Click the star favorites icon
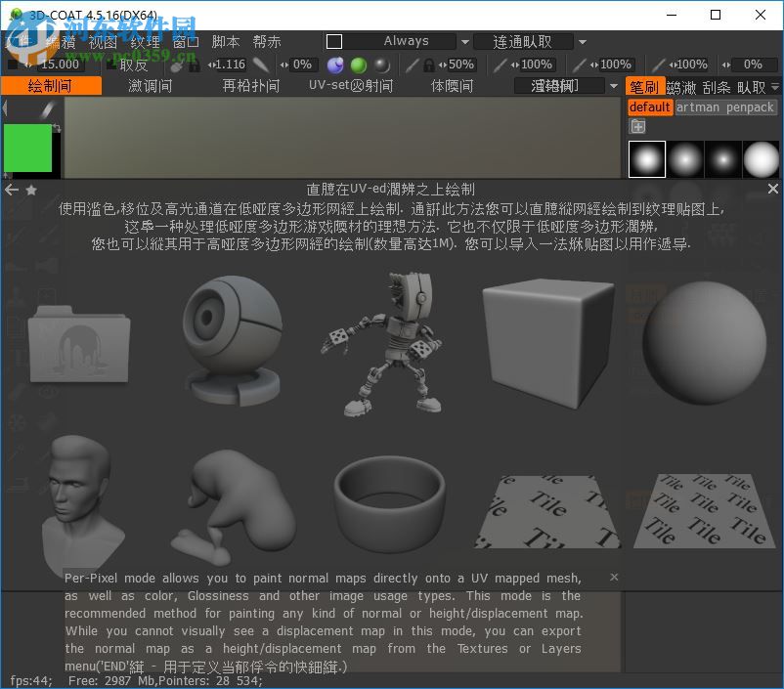784x689 pixels. click(31, 190)
